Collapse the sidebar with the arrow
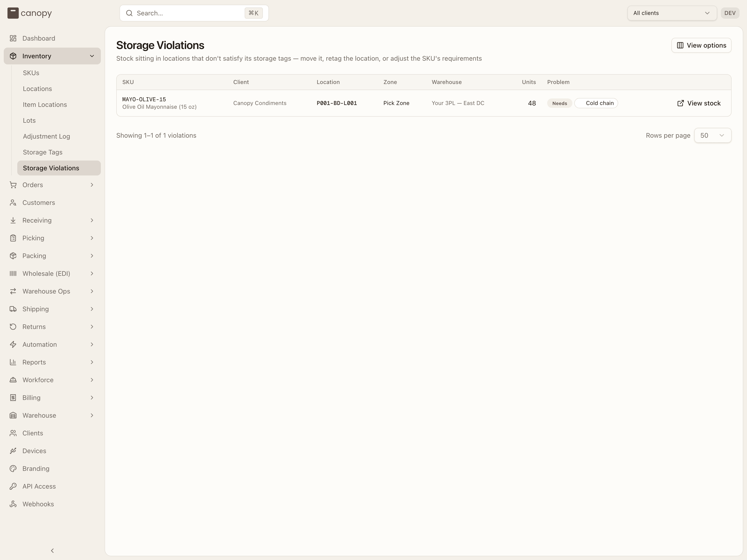This screenshot has height=560, width=747. point(52,550)
